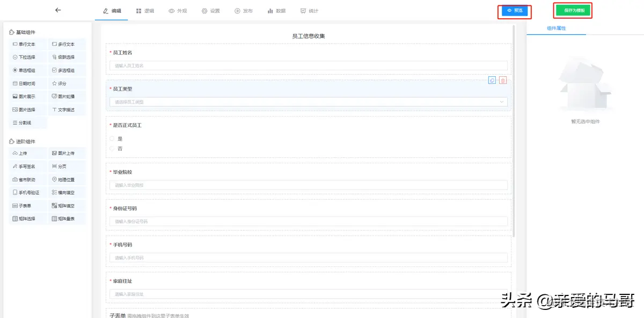The width and height of the screenshot is (644, 318).
Task: Focus the 身份证号码 input field
Action: click(x=308, y=221)
